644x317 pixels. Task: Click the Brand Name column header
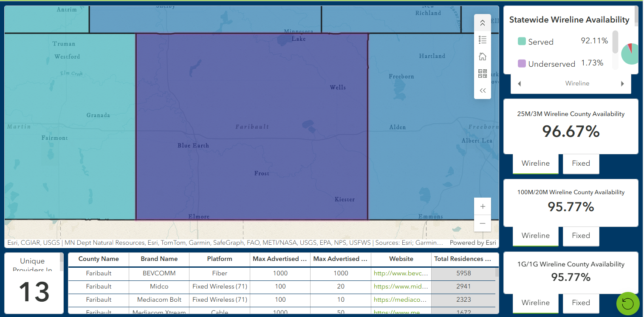click(159, 259)
